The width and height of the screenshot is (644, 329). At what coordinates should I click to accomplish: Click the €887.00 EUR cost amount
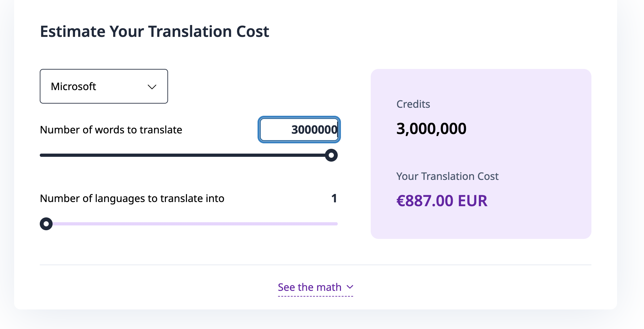[x=442, y=201]
